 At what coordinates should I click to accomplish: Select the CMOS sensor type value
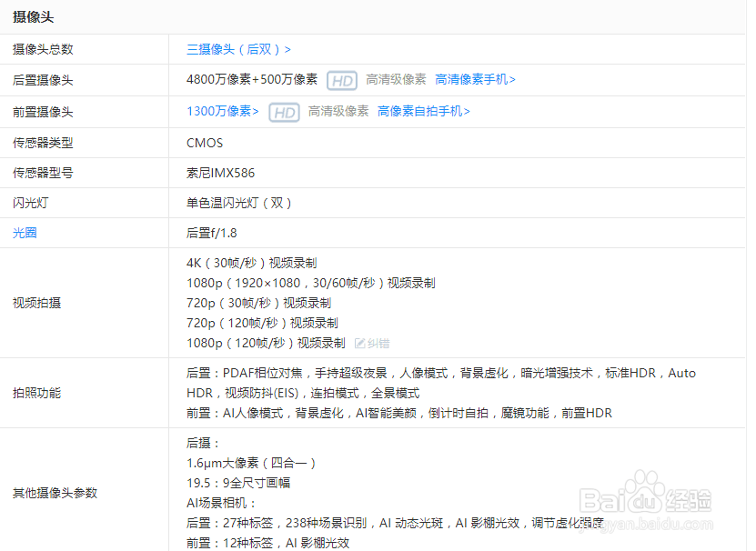click(x=205, y=143)
